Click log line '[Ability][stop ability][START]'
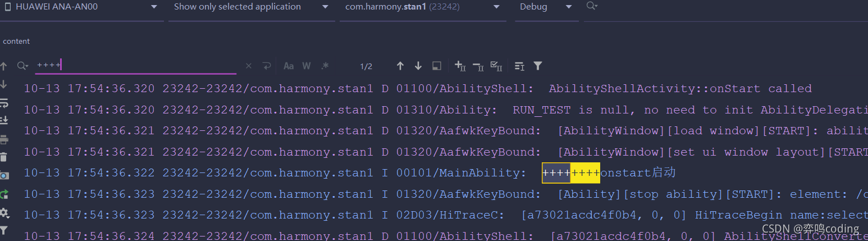868x241 pixels. tap(446, 194)
